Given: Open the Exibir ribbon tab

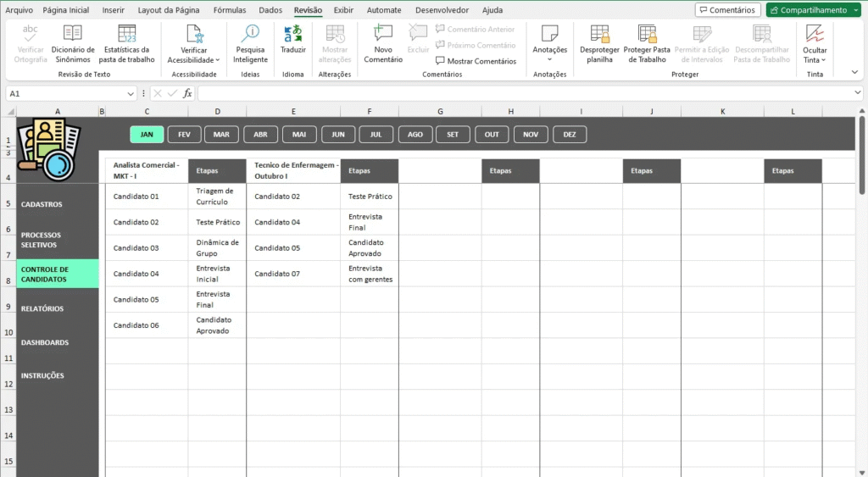Looking at the screenshot, I should pyautogui.click(x=343, y=10).
